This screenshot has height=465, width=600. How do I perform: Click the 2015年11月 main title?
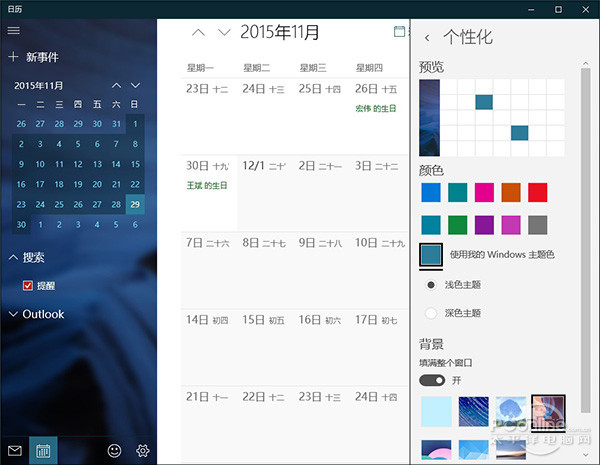click(279, 32)
